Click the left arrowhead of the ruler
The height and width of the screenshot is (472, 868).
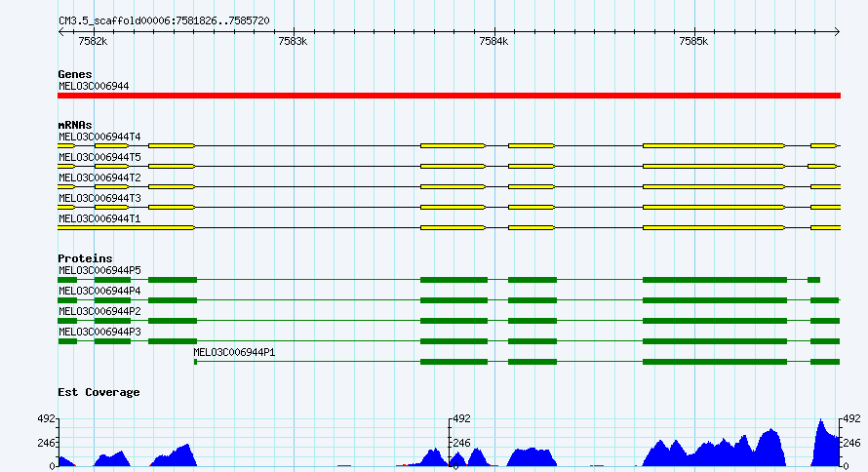click(60, 32)
